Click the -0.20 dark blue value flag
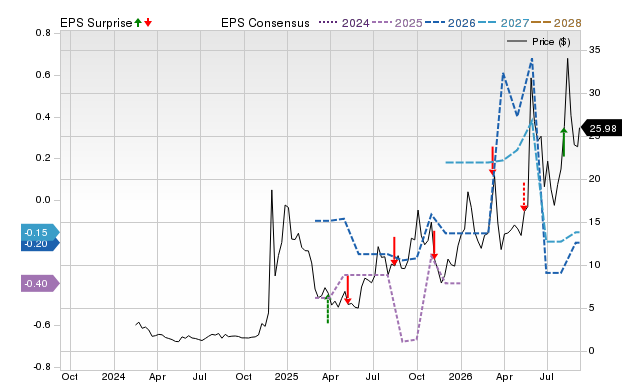The width and height of the screenshot is (640, 382). click(x=40, y=244)
